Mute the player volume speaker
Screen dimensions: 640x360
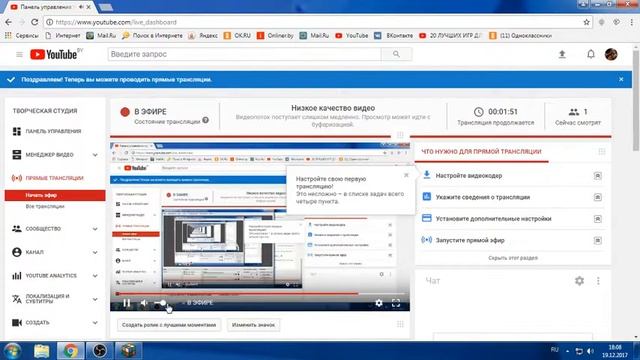tap(144, 303)
